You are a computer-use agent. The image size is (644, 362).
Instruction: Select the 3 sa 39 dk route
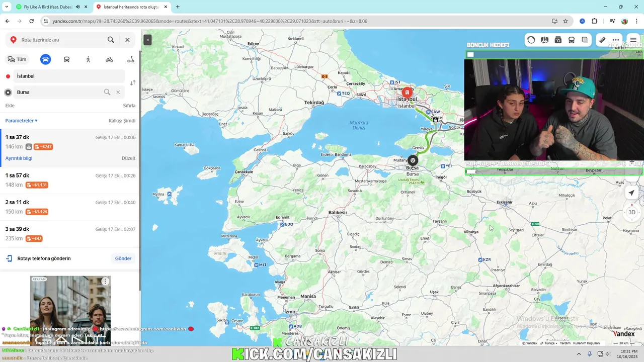pos(69,234)
